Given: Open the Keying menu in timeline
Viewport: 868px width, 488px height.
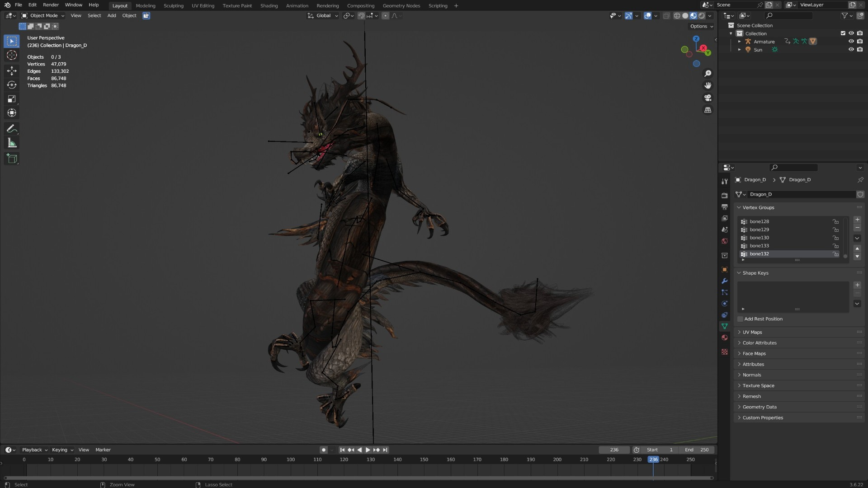Looking at the screenshot, I should [62, 450].
